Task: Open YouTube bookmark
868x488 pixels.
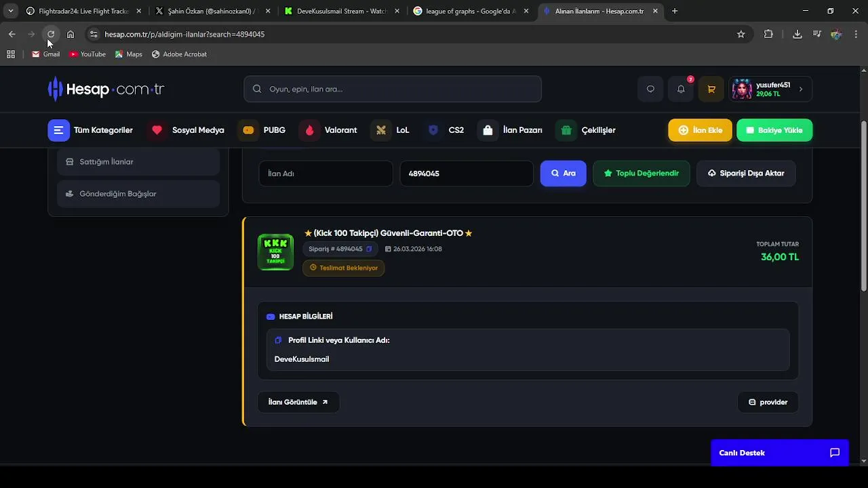Action: tap(87, 54)
